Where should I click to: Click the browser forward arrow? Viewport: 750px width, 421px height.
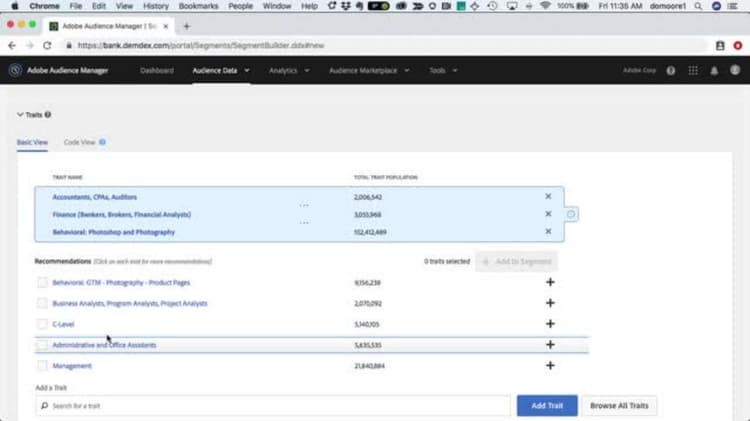30,45
